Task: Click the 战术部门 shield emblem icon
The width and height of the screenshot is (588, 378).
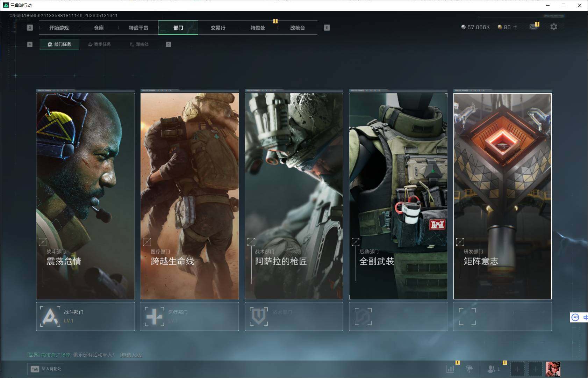Action: click(259, 317)
